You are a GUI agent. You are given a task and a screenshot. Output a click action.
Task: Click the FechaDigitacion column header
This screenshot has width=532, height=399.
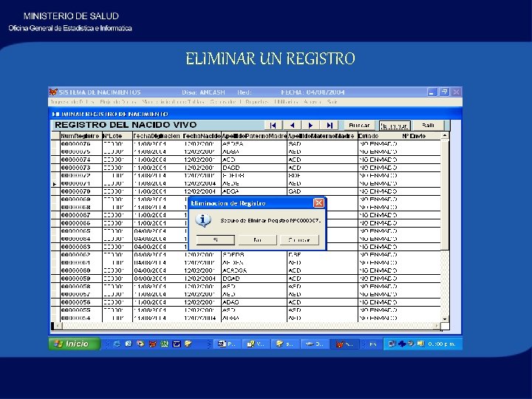157,136
